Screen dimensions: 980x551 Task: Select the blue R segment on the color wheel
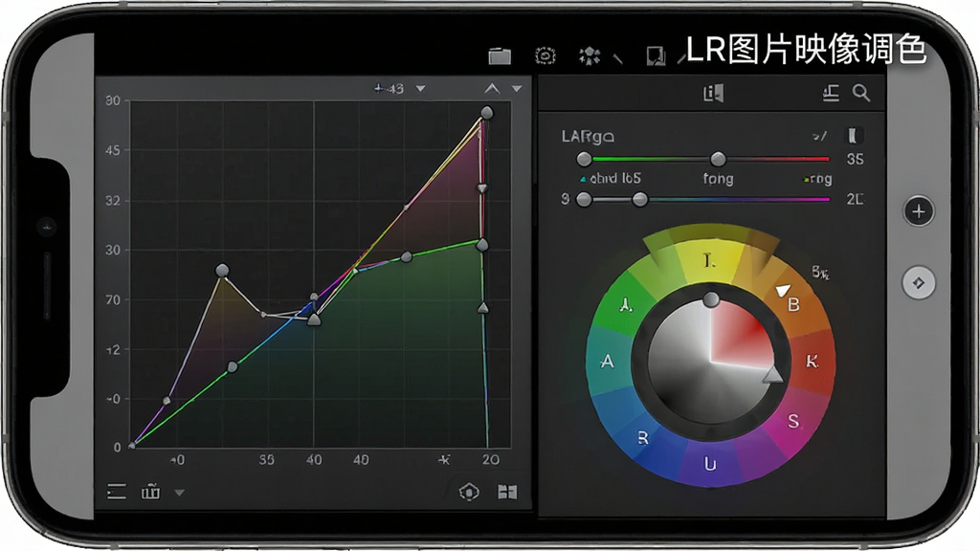pos(642,437)
